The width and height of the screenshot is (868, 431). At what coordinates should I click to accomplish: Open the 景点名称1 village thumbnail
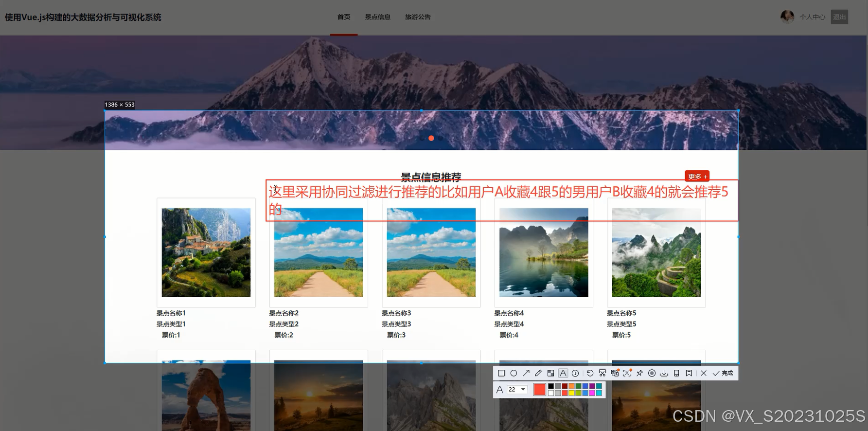point(206,252)
